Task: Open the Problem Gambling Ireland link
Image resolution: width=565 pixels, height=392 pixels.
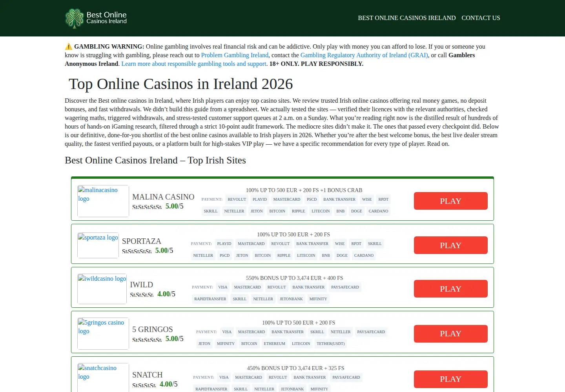Action: [x=235, y=55]
